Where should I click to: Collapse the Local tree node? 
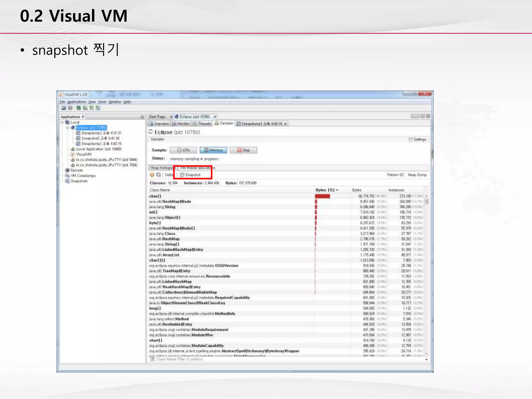pyautogui.click(x=62, y=122)
